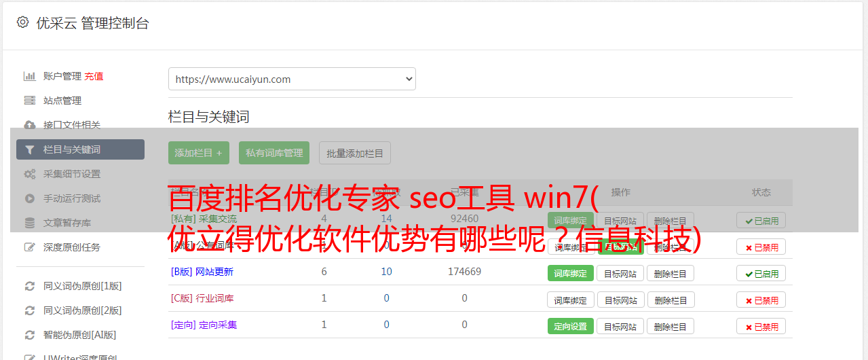Click 充值 link next to 账户管理
This screenshot has width=868, height=360.
tap(94, 76)
